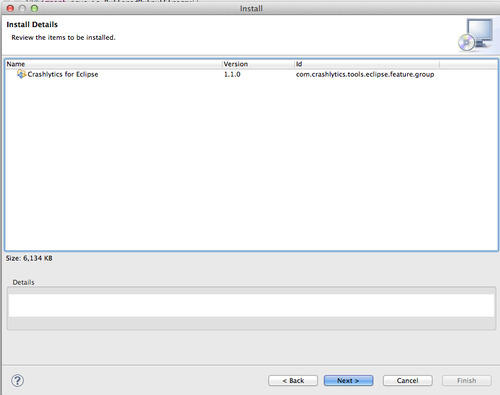Sort items by the Version column header
Image resolution: width=500 pixels, height=395 pixels.
point(258,64)
